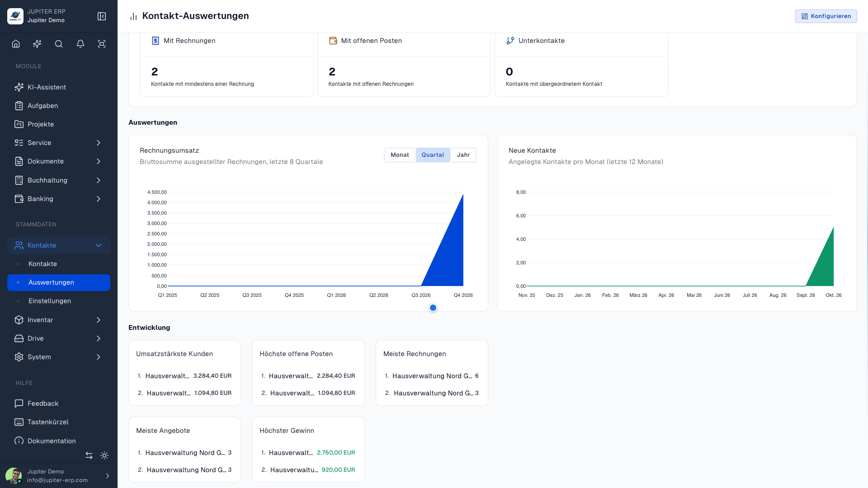The width and height of the screenshot is (868, 488).
Task: Click the Mit Rechnungen invoice icon
Action: click(x=156, y=41)
